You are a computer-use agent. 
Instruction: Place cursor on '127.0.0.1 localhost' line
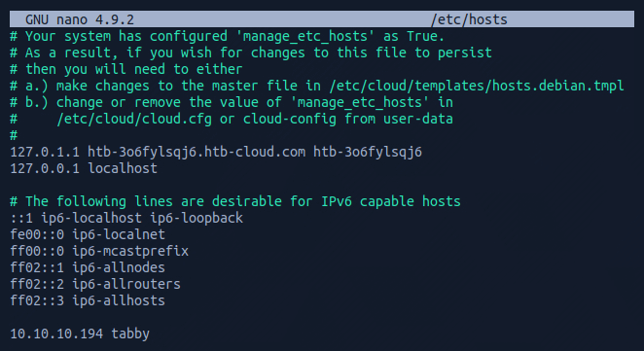[x=84, y=168]
